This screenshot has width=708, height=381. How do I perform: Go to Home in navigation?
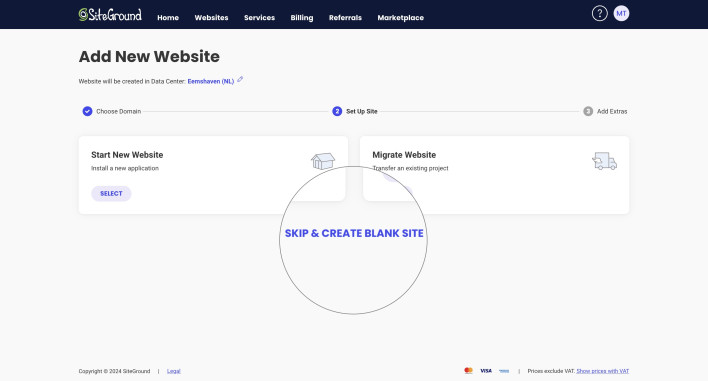pyautogui.click(x=168, y=18)
